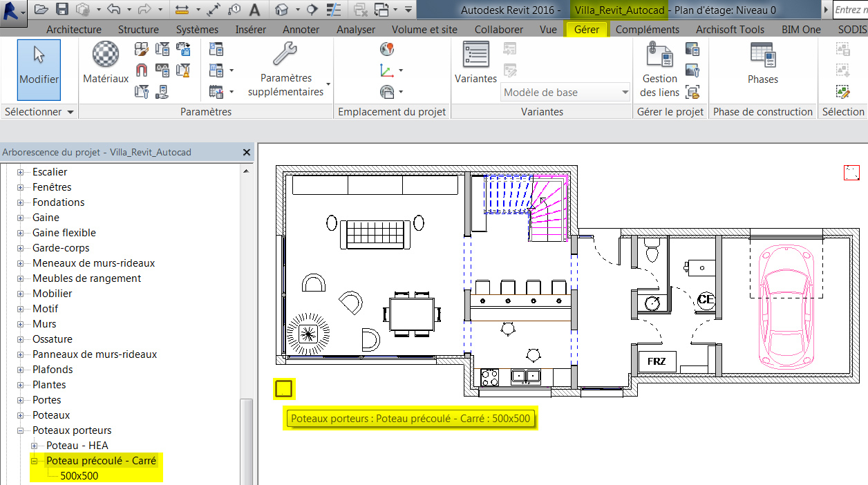Open the Matériaux materials browser
Image resolution: width=868 pixels, height=485 pixels.
pyautogui.click(x=106, y=64)
